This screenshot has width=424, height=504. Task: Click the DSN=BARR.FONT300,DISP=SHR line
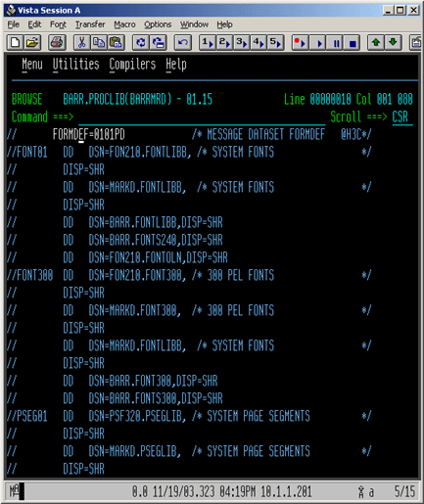click(x=153, y=382)
